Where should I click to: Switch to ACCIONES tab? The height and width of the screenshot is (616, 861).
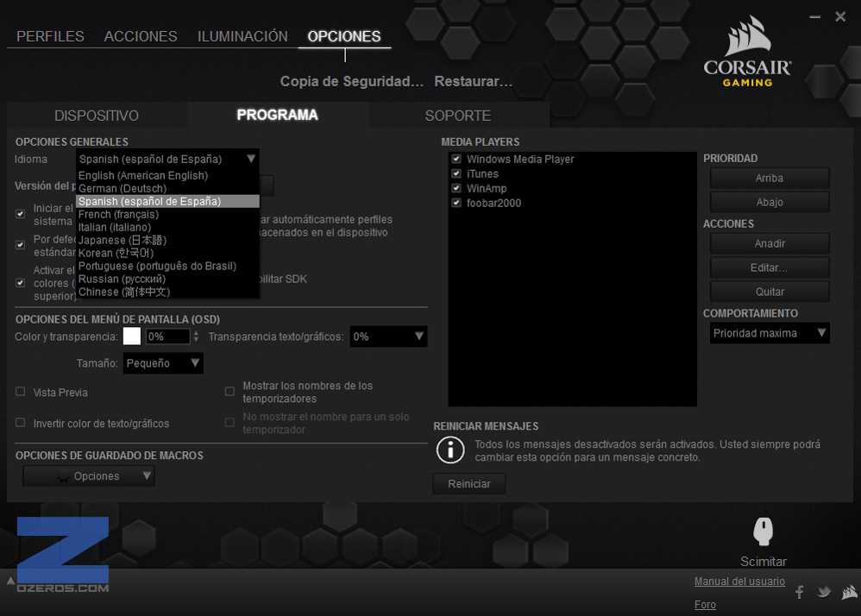pos(141,36)
